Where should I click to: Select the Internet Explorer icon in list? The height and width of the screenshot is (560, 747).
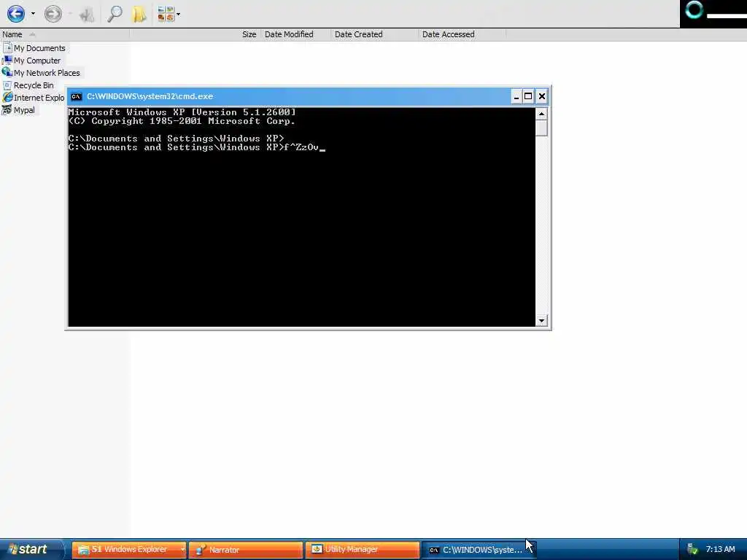click(x=7, y=97)
